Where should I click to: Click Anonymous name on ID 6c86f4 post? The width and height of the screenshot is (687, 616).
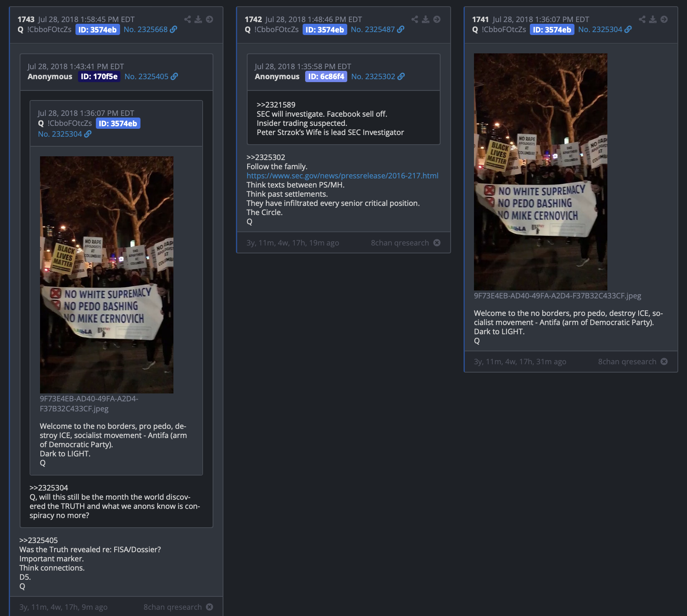click(277, 76)
